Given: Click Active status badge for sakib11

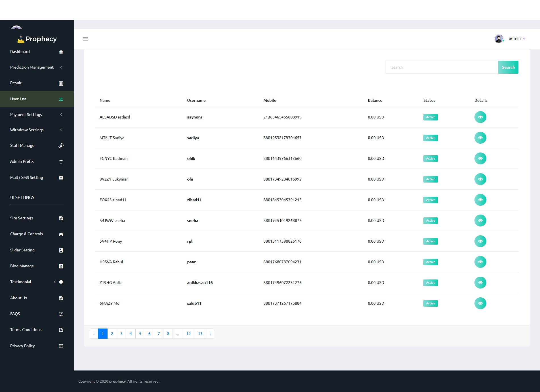Looking at the screenshot, I should (x=430, y=303).
